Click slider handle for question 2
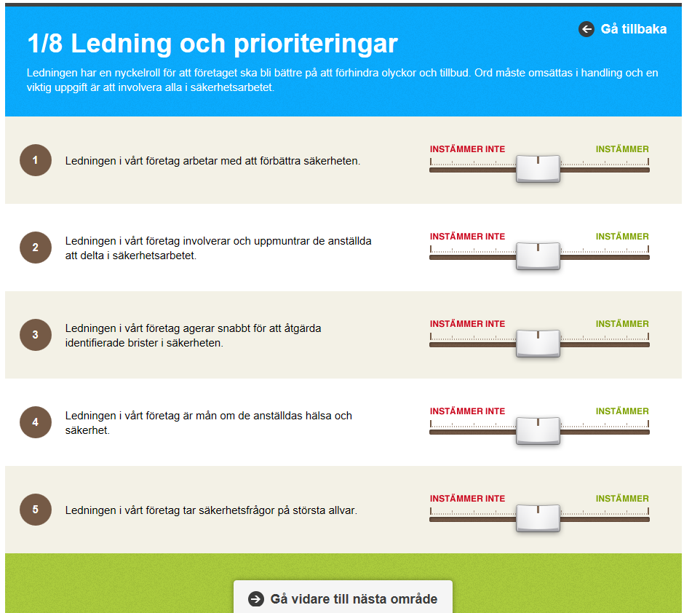700x613 pixels. (538, 256)
